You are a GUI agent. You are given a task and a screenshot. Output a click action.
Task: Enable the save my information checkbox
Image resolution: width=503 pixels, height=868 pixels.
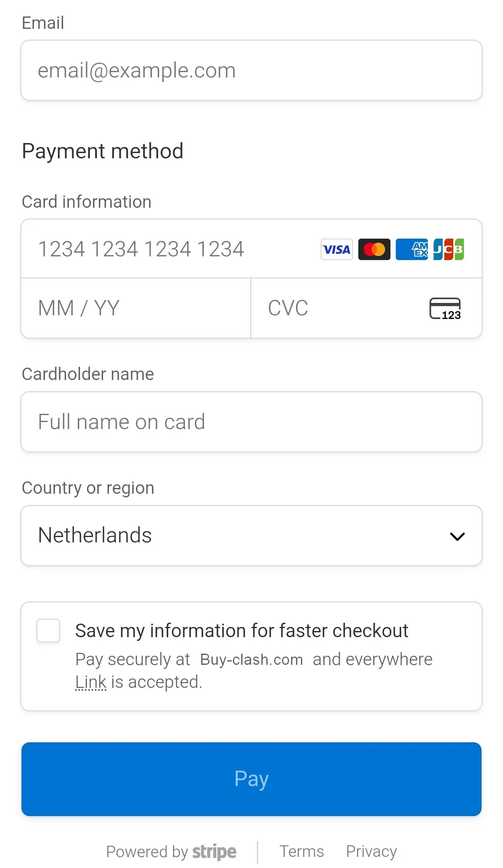[48, 631]
